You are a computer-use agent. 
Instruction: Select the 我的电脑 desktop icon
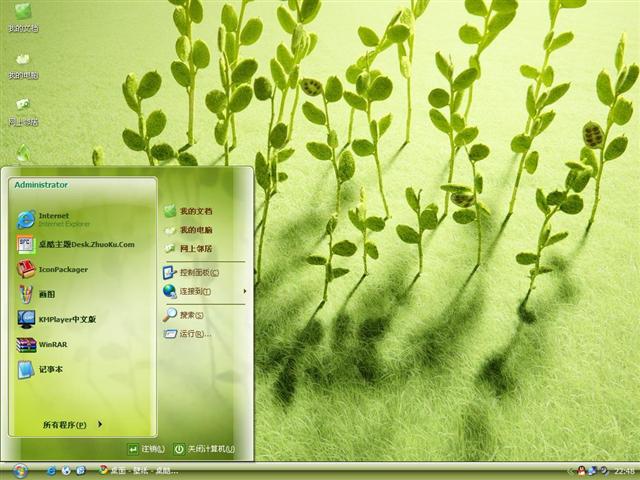pos(23,65)
